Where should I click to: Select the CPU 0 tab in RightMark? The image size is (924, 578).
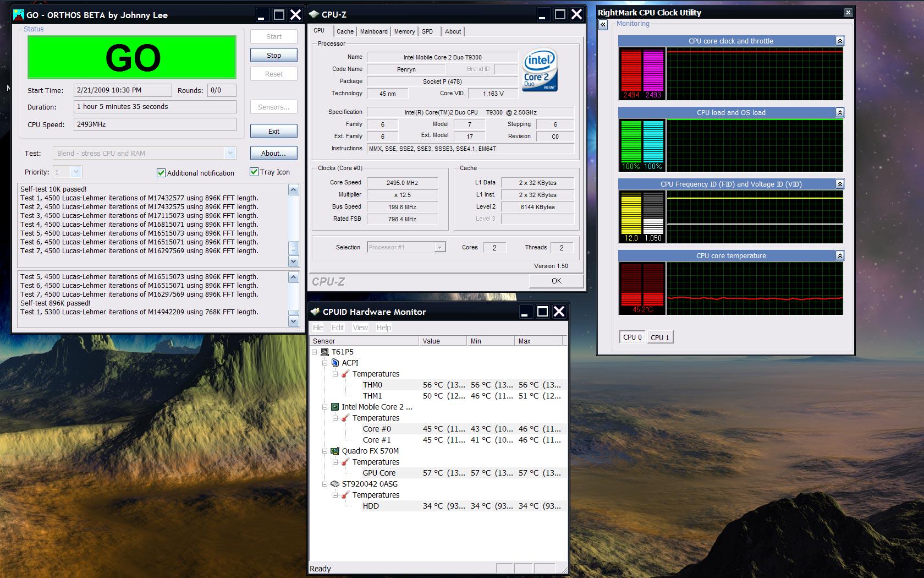click(632, 337)
